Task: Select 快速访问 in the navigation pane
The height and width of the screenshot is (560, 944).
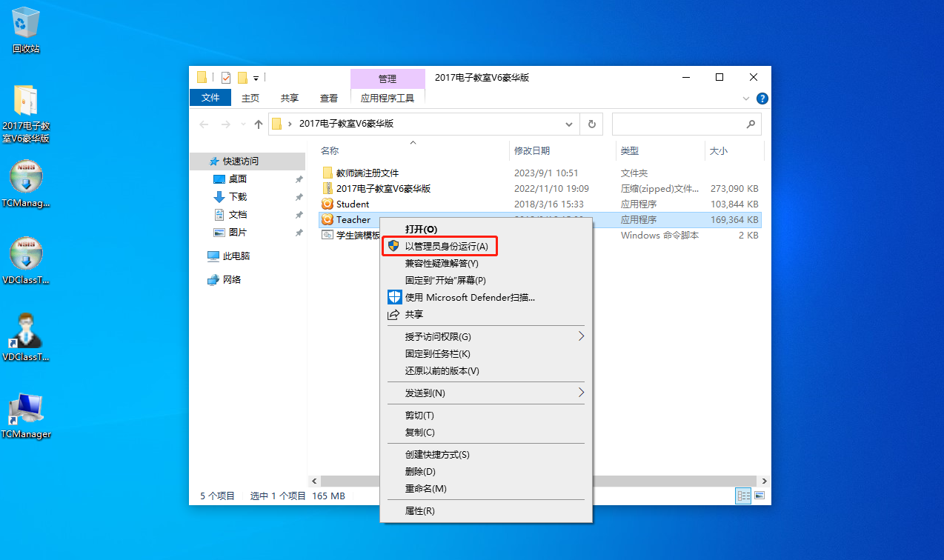Action: pyautogui.click(x=247, y=161)
